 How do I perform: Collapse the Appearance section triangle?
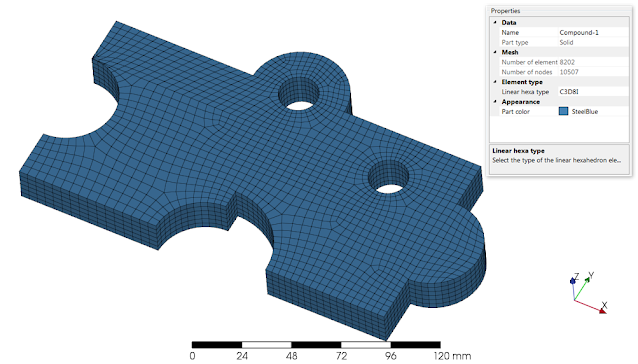[x=495, y=102]
